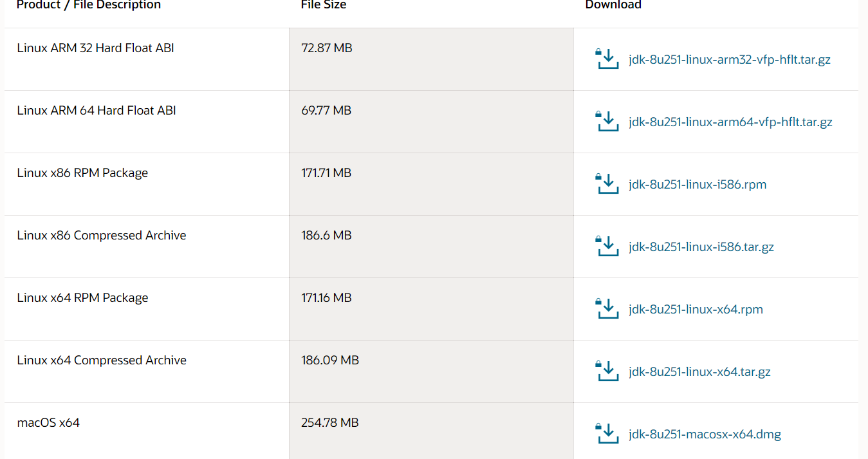Click download icon for Linux ARM 64 tar.gz
Viewport: 868px width, 459px height.
point(607,121)
